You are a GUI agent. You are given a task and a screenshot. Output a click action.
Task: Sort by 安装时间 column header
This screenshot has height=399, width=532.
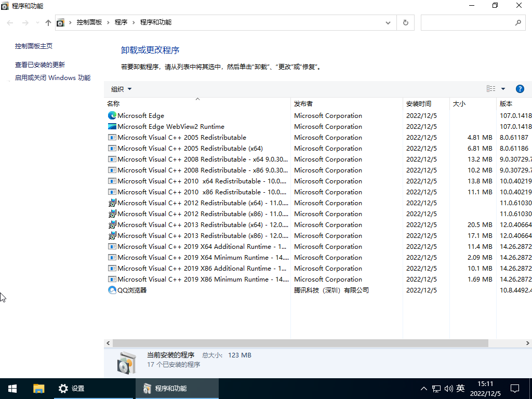coord(427,103)
